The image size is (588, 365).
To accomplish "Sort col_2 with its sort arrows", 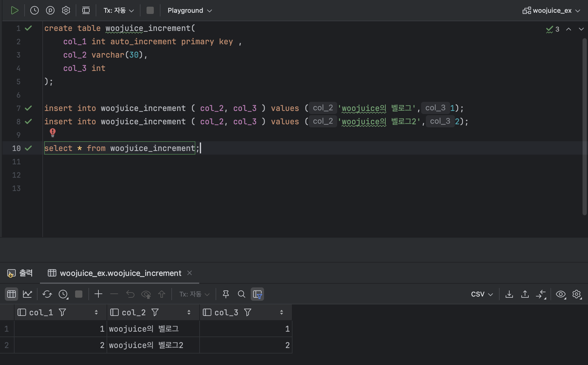I will (x=189, y=313).
